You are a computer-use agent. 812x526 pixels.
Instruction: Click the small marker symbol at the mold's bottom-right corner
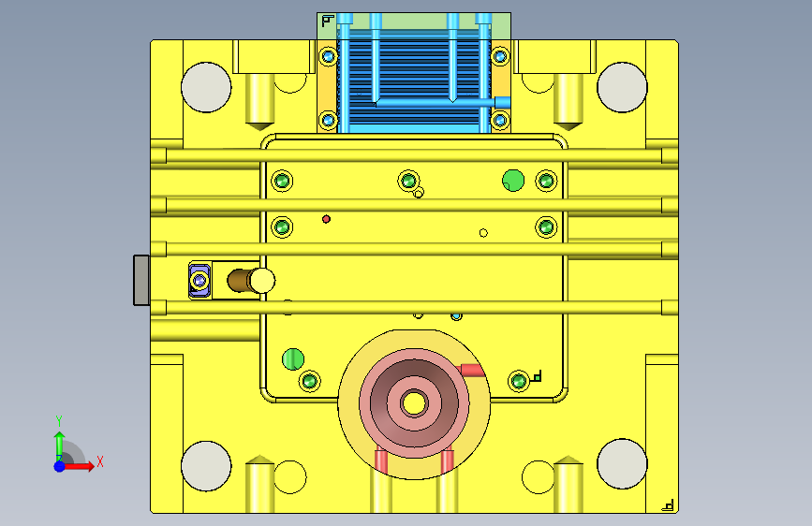pos(668,505)
